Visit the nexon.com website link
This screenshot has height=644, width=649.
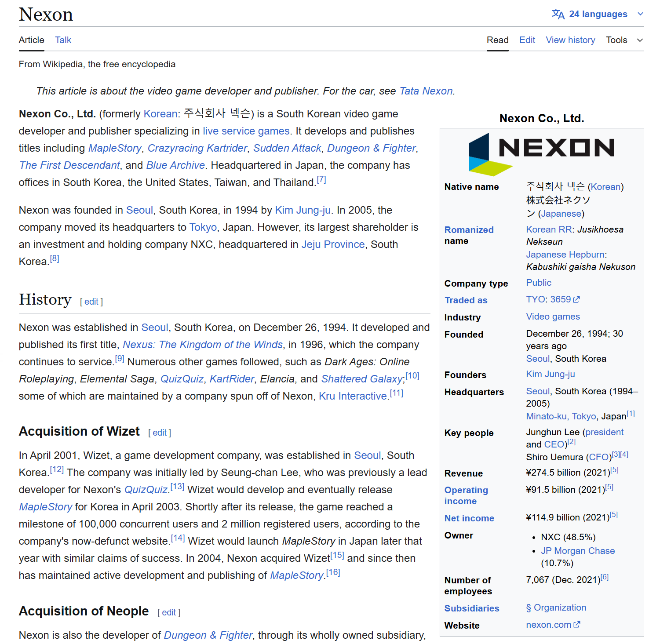(x=549, y=625)
